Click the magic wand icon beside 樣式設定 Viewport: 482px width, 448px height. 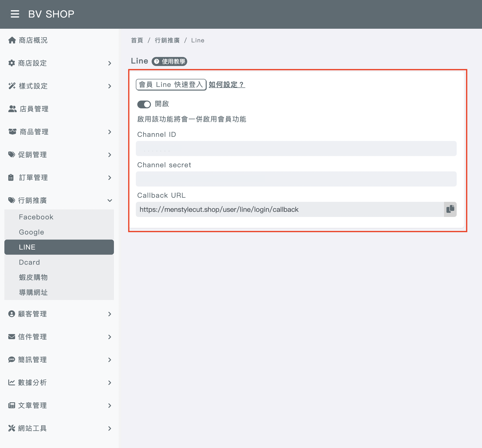12,86
